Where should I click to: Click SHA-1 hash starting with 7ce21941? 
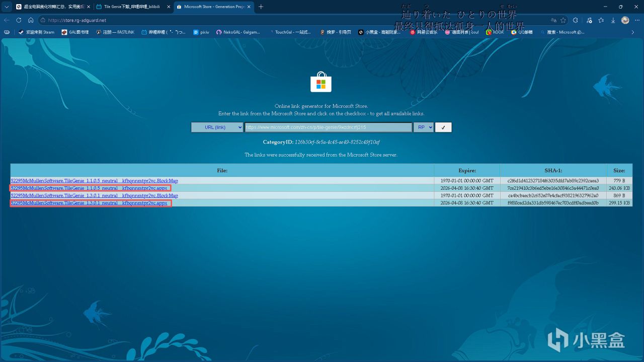pos(553,188)
